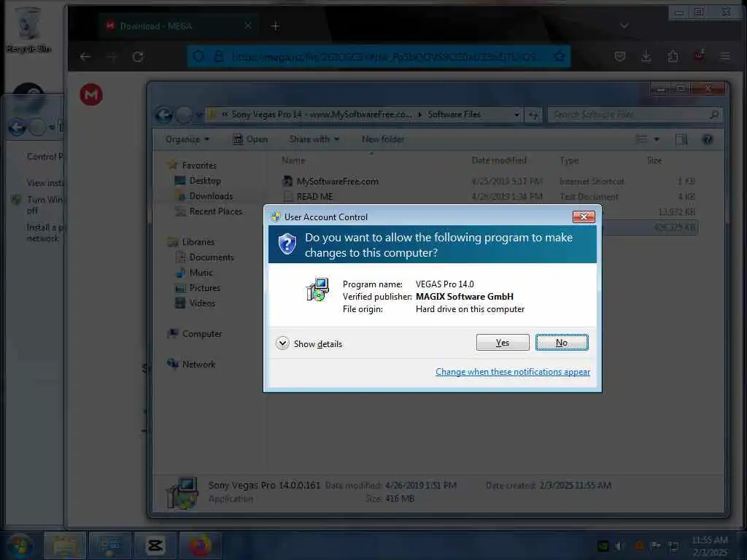Click the red MEGA logo on page

pos(91,95)
